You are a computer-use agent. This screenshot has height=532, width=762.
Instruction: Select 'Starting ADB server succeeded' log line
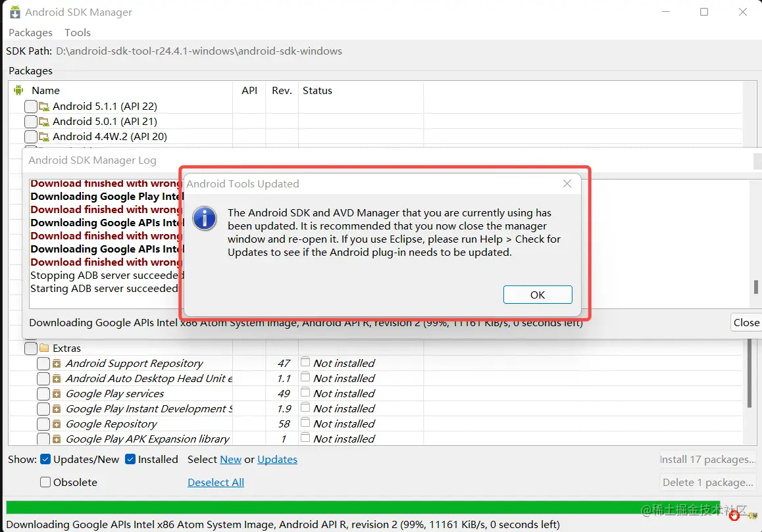pyautogui.click(x=104, y=289)
